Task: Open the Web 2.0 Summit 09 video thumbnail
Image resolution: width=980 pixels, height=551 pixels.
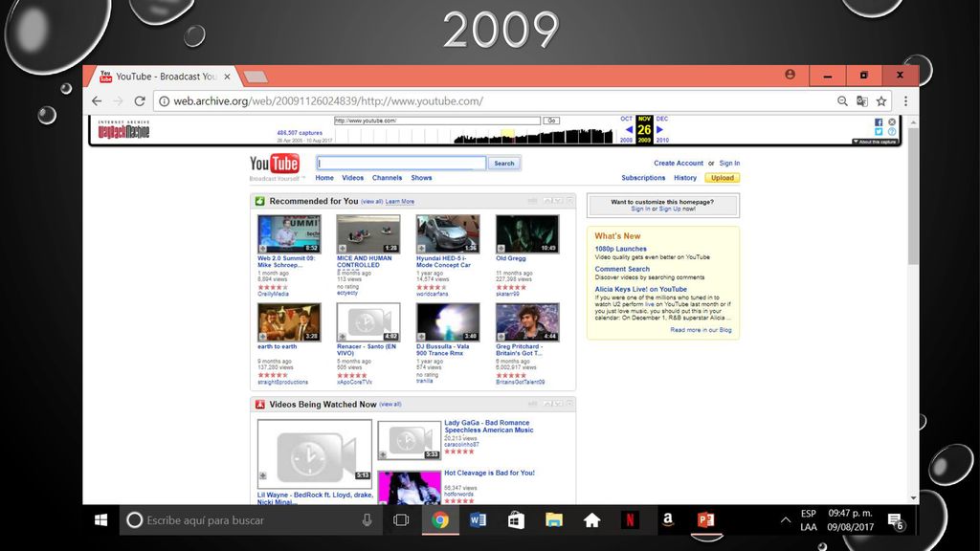Action: click(289, 233)
